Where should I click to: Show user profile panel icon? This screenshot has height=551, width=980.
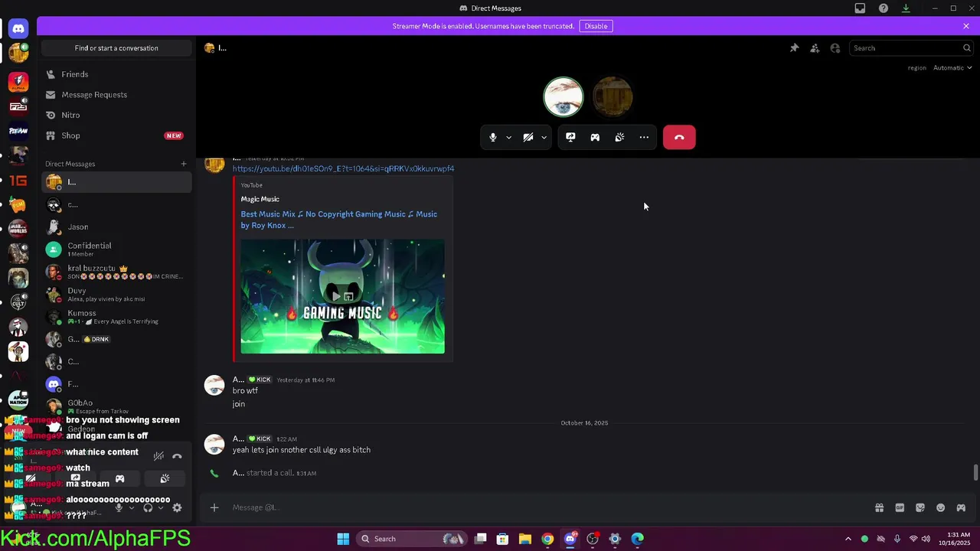[x=835, y=48]
